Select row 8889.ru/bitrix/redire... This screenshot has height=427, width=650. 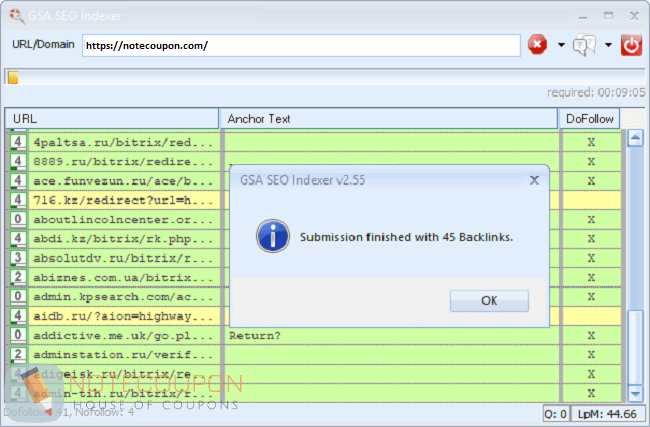314,162
